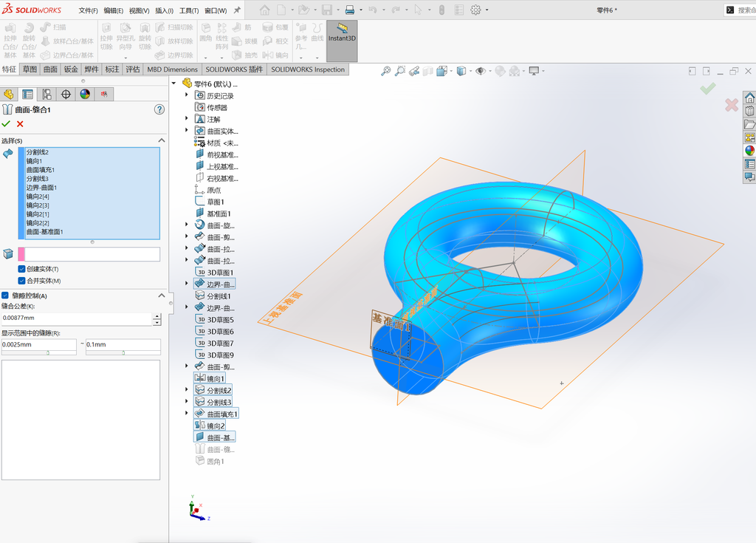Screen dimensions: 756x543
Task: Open help for 曲面-缝合1
Action: coord(159,109)
